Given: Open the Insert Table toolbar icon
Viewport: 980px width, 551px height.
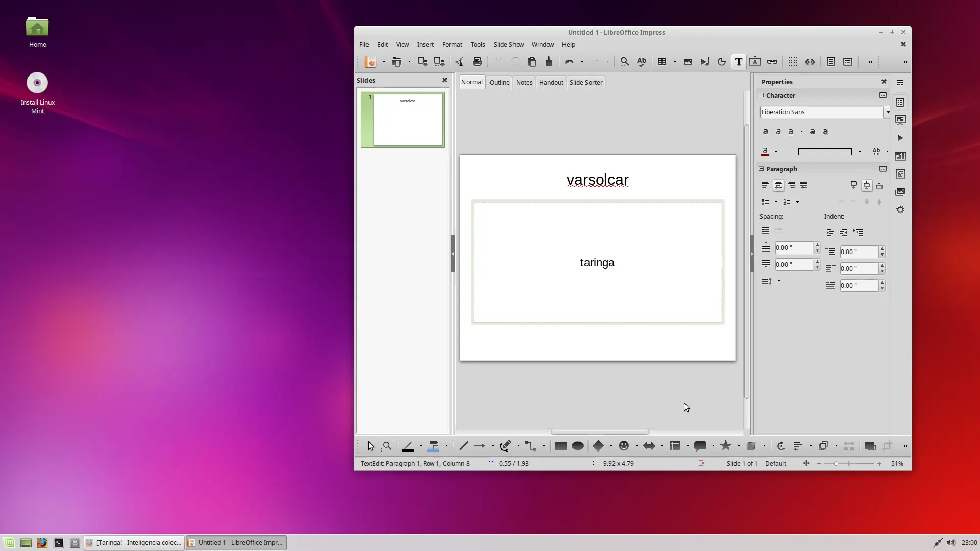Looking at the screenshot, I should 662,62.
